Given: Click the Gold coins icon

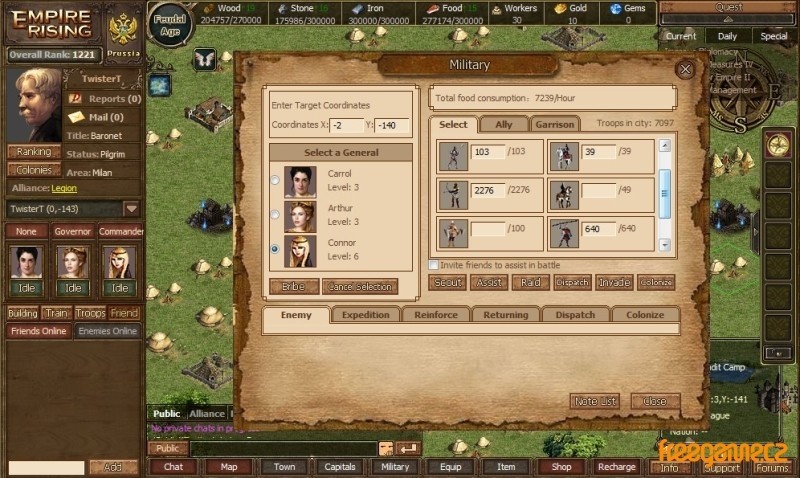Looking at the screenshot, I should (560, 8).
